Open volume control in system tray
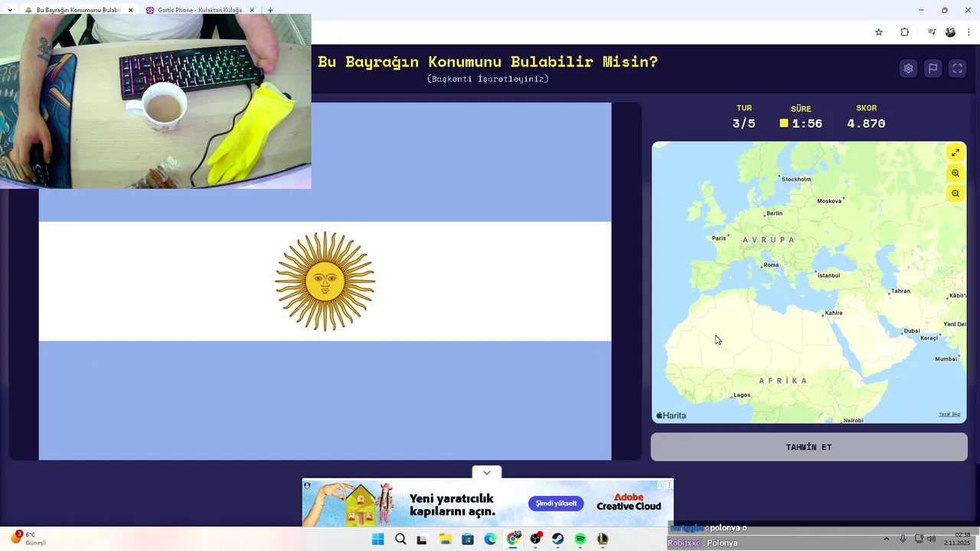Screen dimensions: 980x551 pyautogui.click(x=932, y=539)
